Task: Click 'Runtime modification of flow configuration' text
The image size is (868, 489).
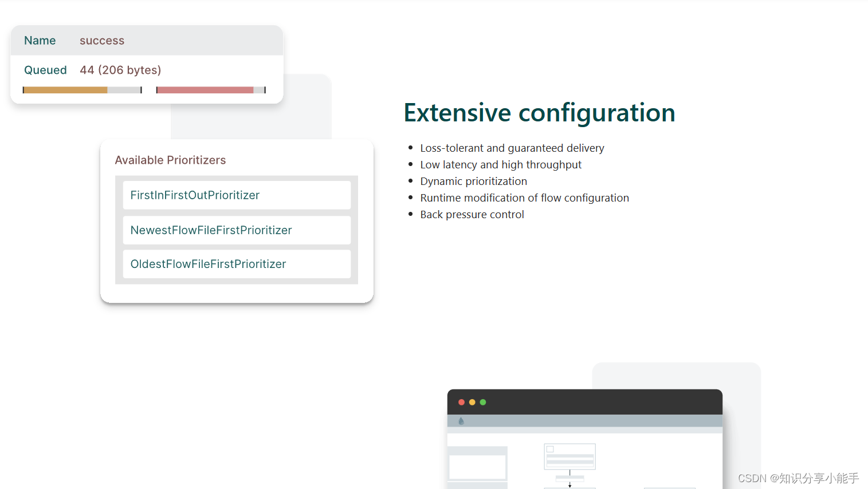Action: [524, 198]
